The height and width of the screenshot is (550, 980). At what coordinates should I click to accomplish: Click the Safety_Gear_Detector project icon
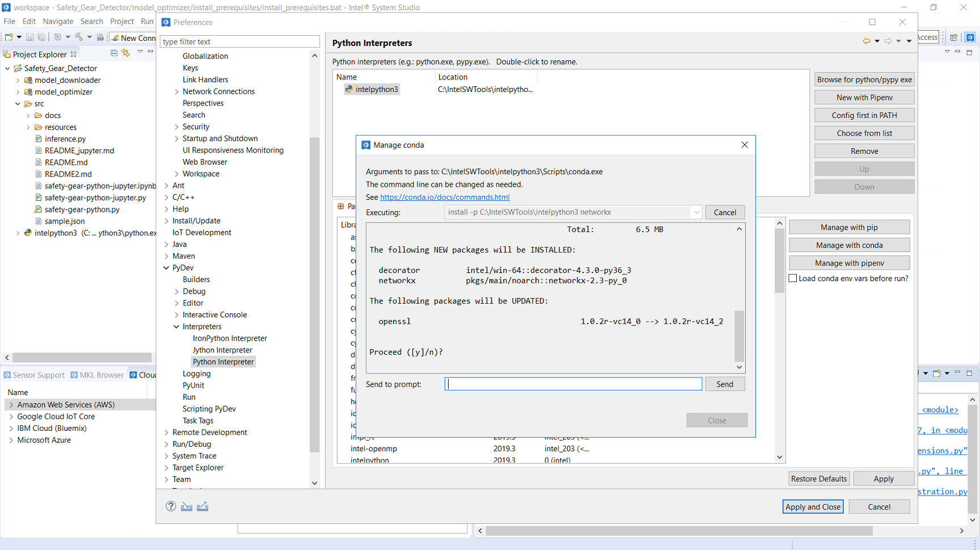tap(18, 68)
